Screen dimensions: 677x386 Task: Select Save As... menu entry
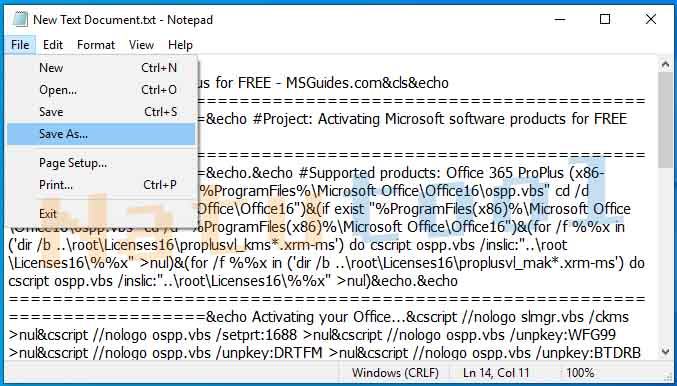pos(101,134)
